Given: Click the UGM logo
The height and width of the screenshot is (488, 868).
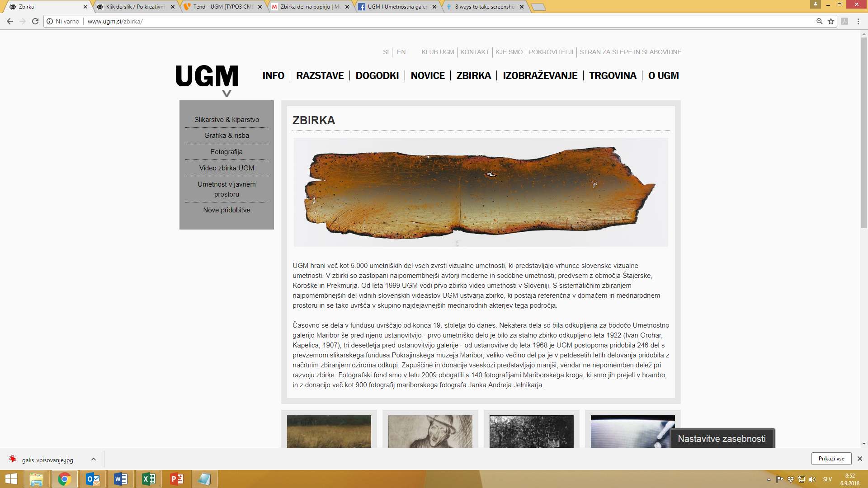Looking at the screenshot, I should [207, 76].
